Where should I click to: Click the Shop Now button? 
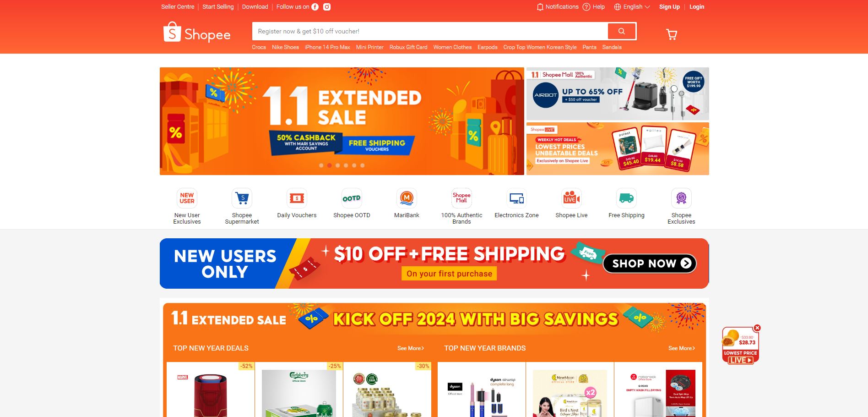650,263
